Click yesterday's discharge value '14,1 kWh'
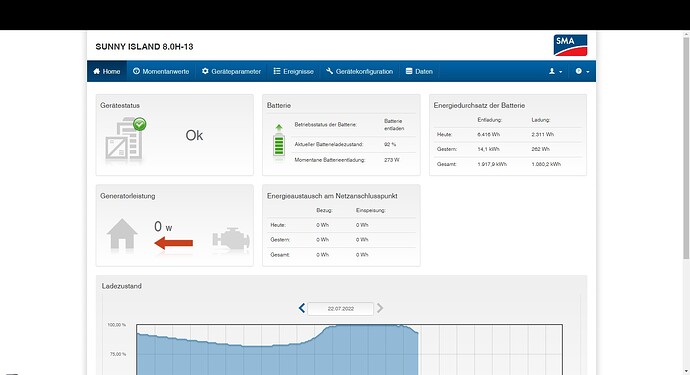 (488, 149)
